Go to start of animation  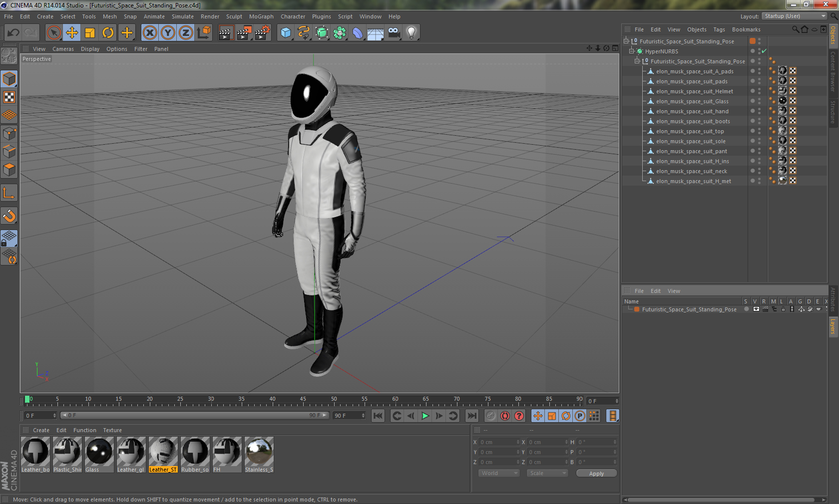pyautogui.click(x=378, y=416)
